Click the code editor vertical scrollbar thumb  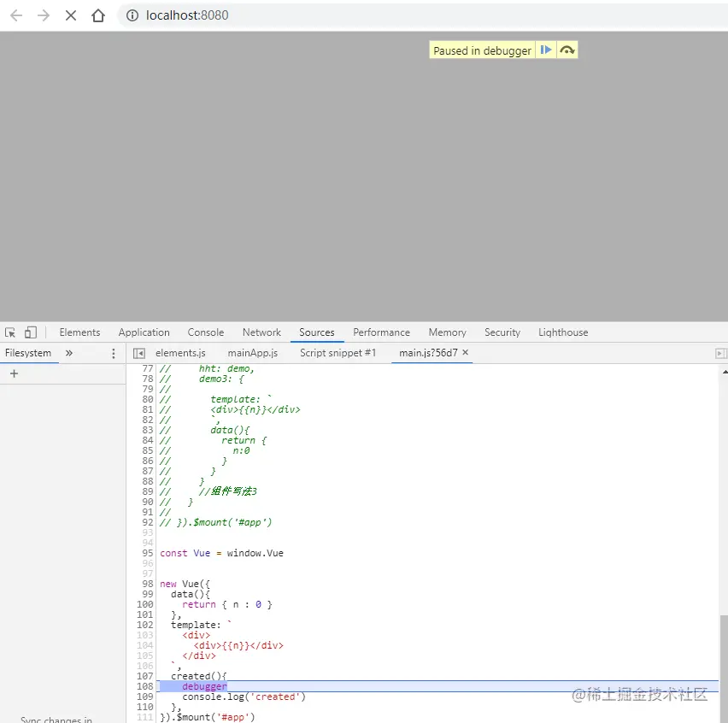pyautogui.click(x=724, y=668)
